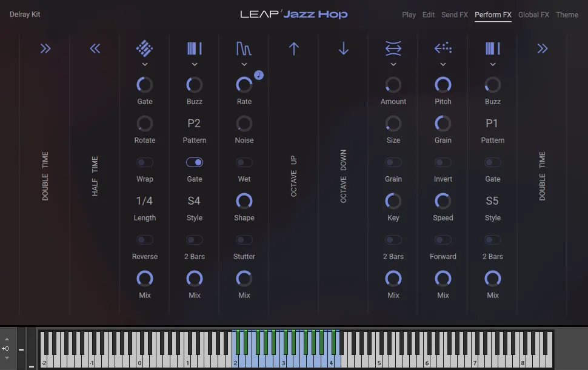
Task: Open the dropdown below the Pitch effect icon
Action: [443, 63]
